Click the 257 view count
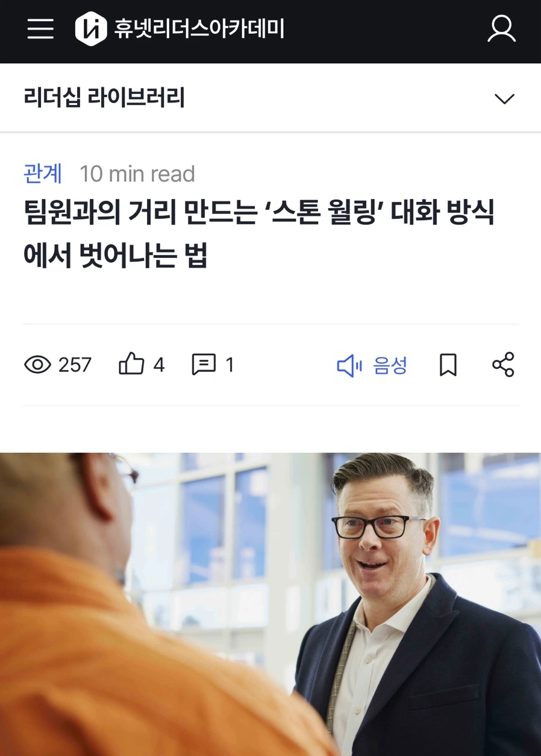This screenshot has height=756, width=541. [x=75, y=365]
